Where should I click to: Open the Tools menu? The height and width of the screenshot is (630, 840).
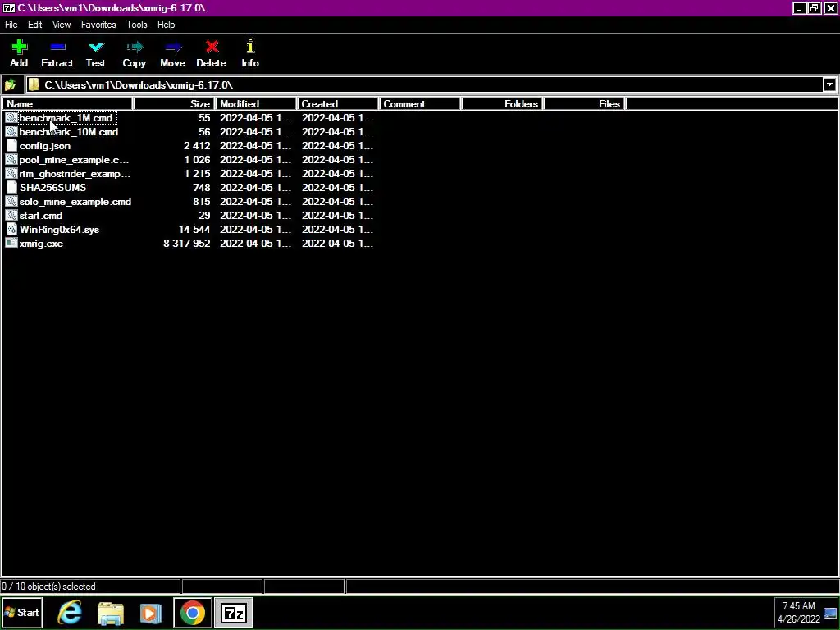(137, 25)
